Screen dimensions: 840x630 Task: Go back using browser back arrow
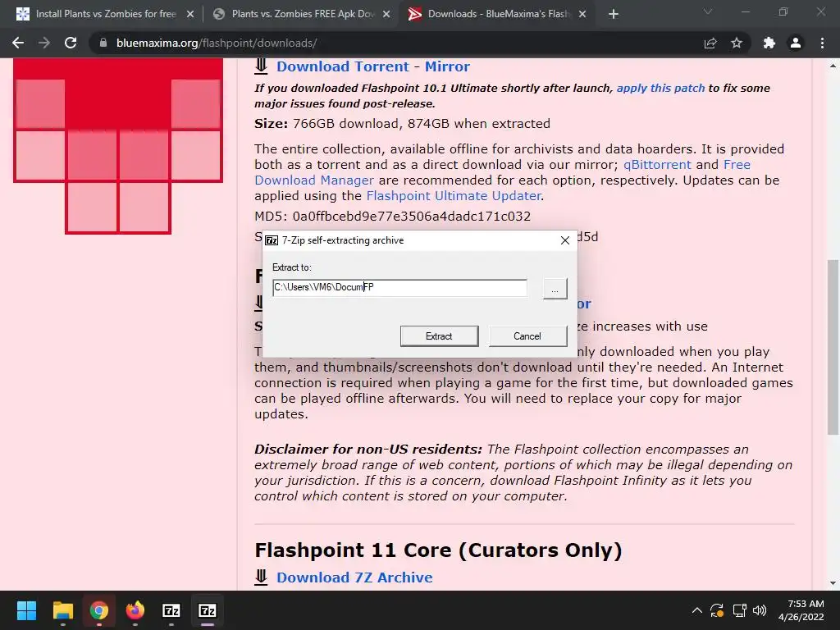pos(18,43)
